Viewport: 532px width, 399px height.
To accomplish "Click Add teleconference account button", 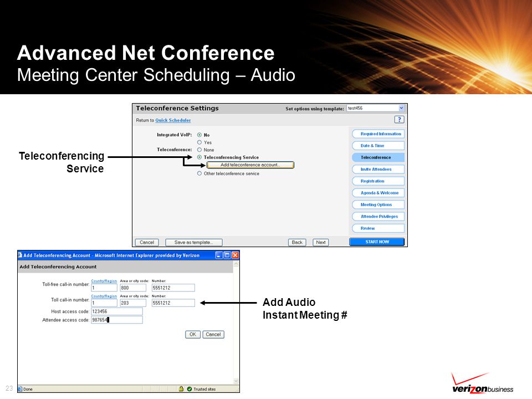I will click(250, 165).
